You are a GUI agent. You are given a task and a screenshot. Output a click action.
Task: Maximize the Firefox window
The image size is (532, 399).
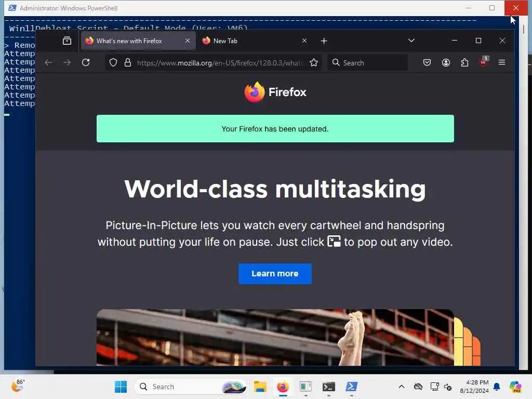(478, 41)
